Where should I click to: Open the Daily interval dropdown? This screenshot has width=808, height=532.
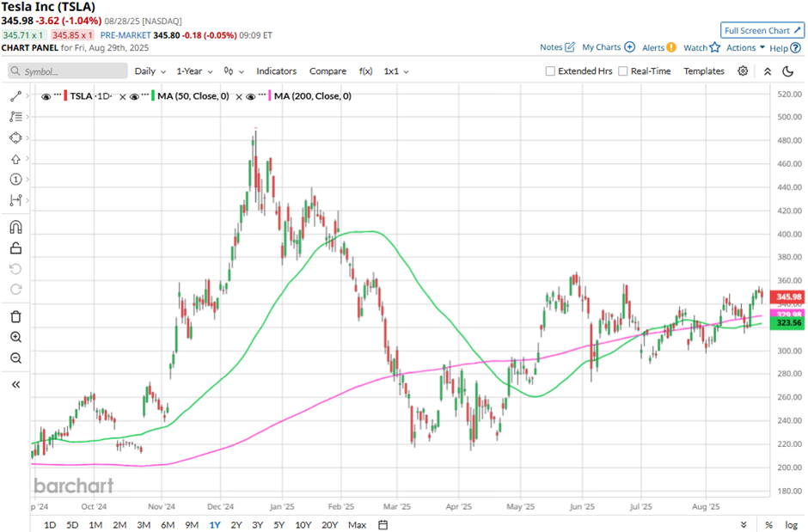click(x=150, y=71)
